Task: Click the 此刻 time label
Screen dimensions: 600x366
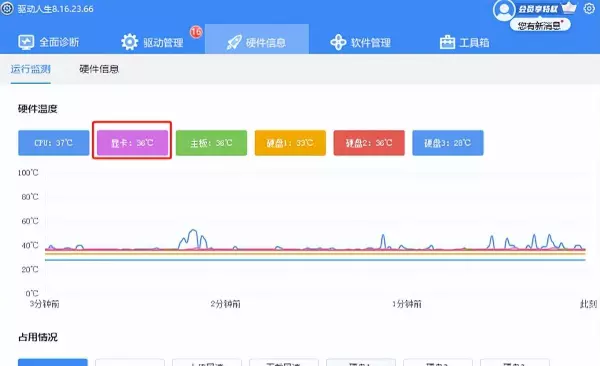Action: [x=589, y=304]
